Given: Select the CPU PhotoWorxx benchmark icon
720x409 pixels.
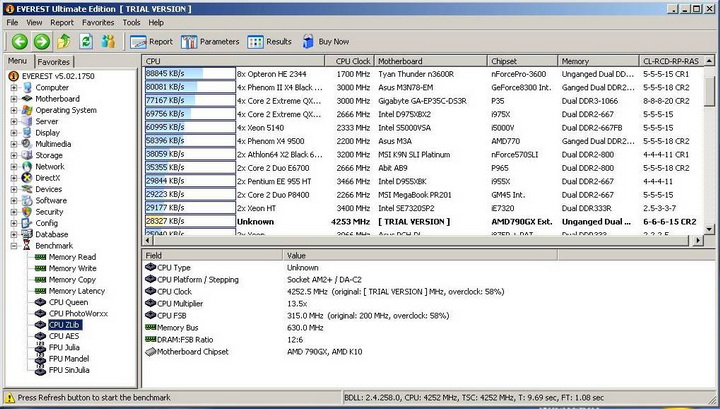Looking at the screenshot, I should [40, 314].
